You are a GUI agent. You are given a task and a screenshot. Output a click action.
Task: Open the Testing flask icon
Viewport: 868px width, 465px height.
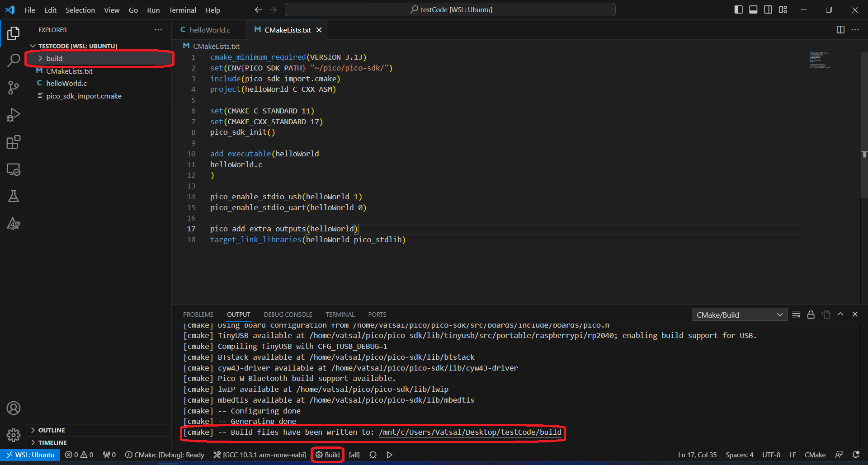pos(13,196)
